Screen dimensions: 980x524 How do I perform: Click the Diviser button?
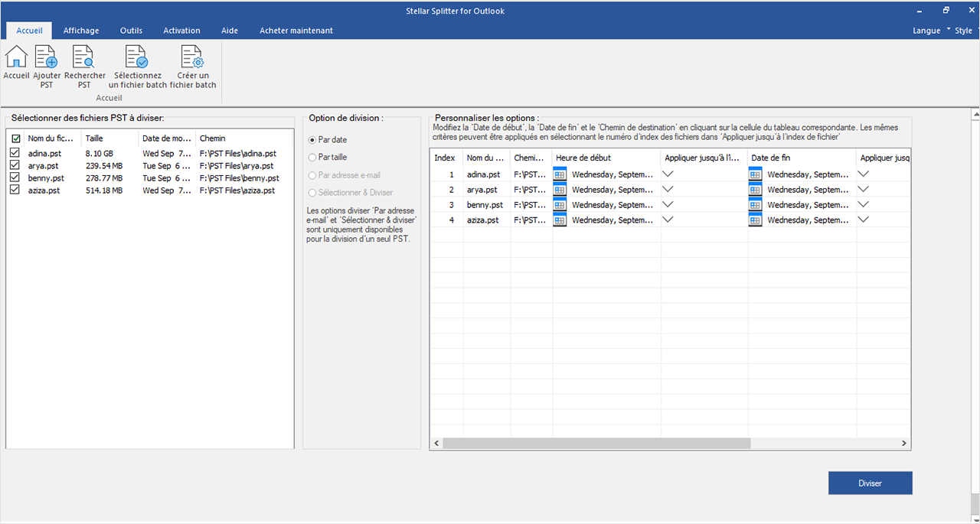click(871, 483)
